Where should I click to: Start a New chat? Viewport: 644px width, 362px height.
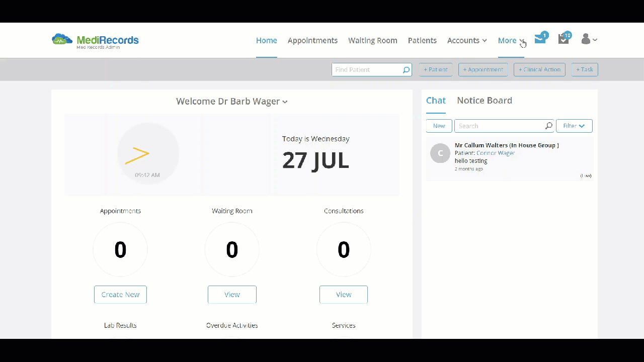(439, 126)
